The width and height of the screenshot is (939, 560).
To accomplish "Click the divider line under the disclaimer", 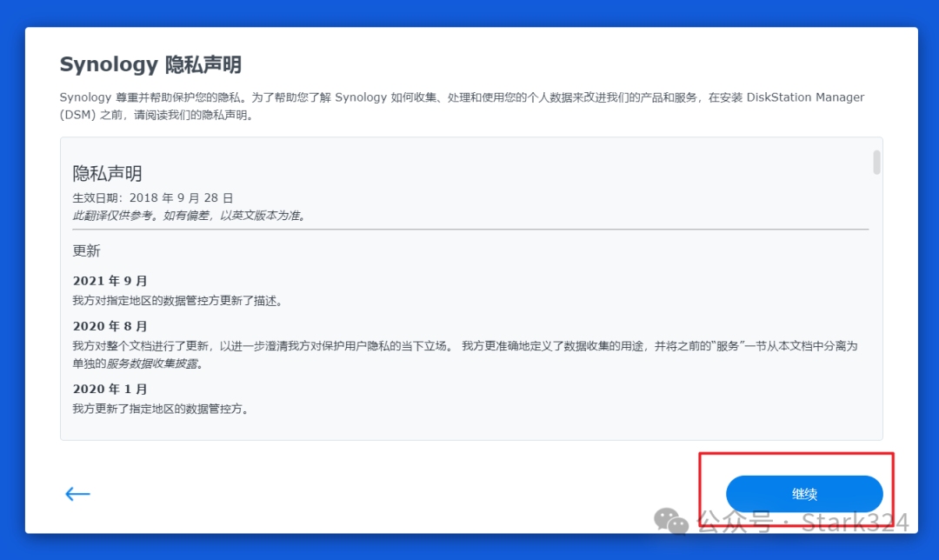I will 469,230.
